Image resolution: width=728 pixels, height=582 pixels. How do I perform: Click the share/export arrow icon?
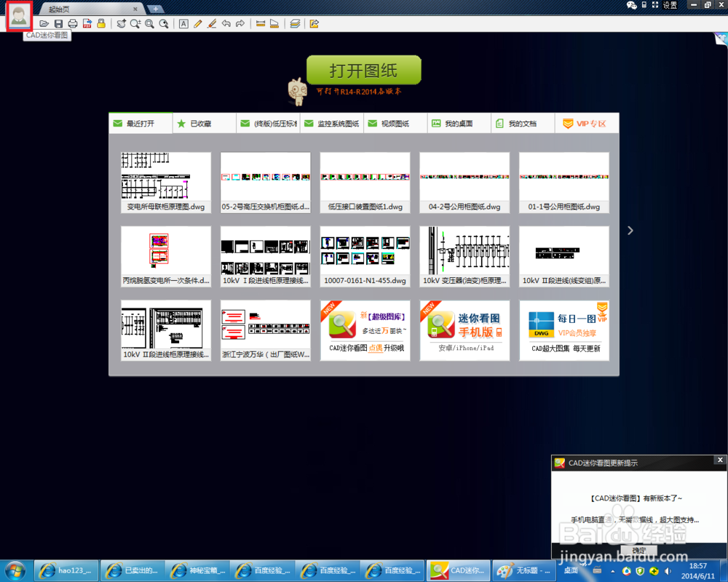314,24
